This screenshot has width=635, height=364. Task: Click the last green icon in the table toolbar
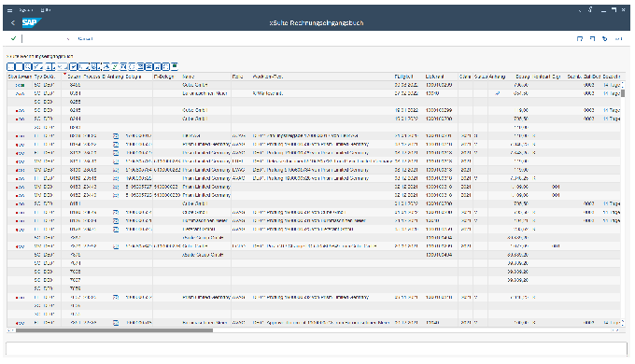175,66
